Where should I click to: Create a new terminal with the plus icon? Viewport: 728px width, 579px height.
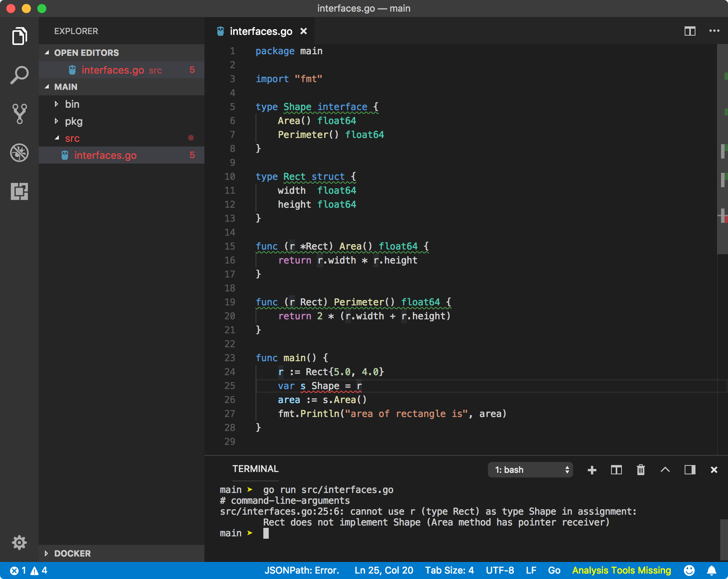pos(591,470)
